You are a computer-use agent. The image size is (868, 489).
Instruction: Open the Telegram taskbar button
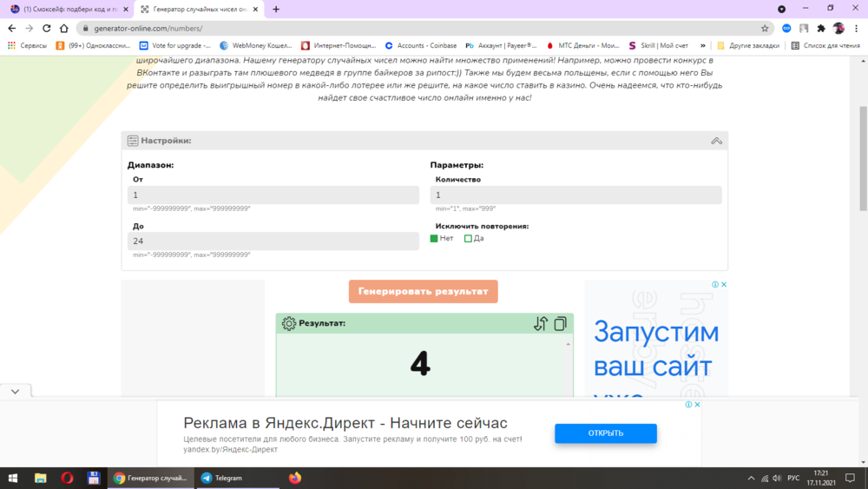[237, 478]
